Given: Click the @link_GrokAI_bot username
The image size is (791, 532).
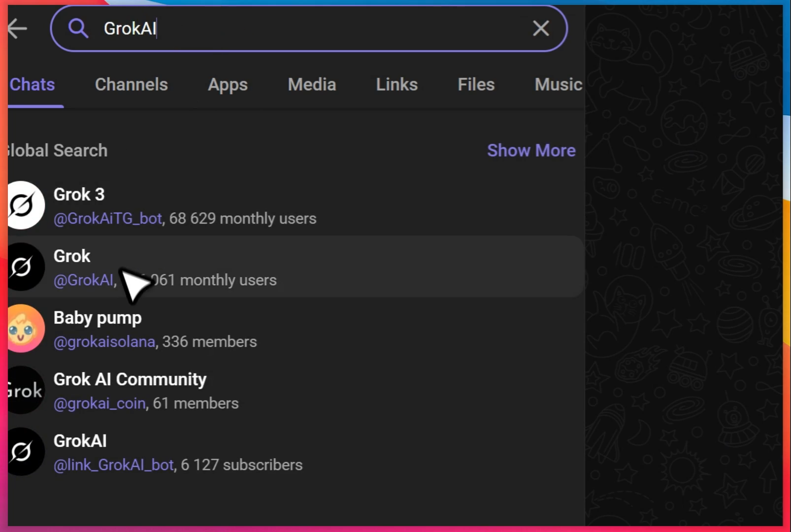Looking at the screenshot, I should pos(113,465).
